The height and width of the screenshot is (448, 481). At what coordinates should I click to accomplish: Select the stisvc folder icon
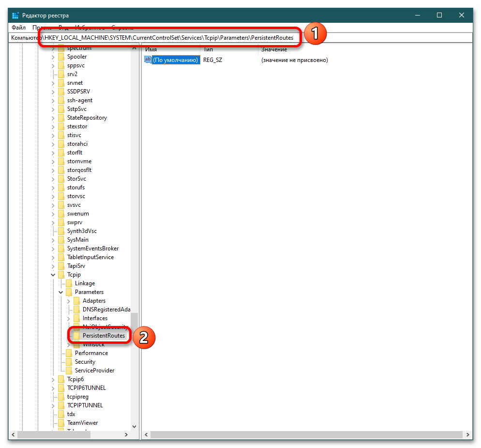[x=61, y=135]
